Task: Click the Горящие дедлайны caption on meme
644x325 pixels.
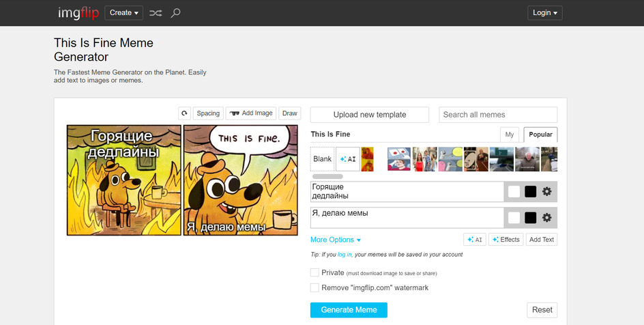Action: [x=123, y=144]
